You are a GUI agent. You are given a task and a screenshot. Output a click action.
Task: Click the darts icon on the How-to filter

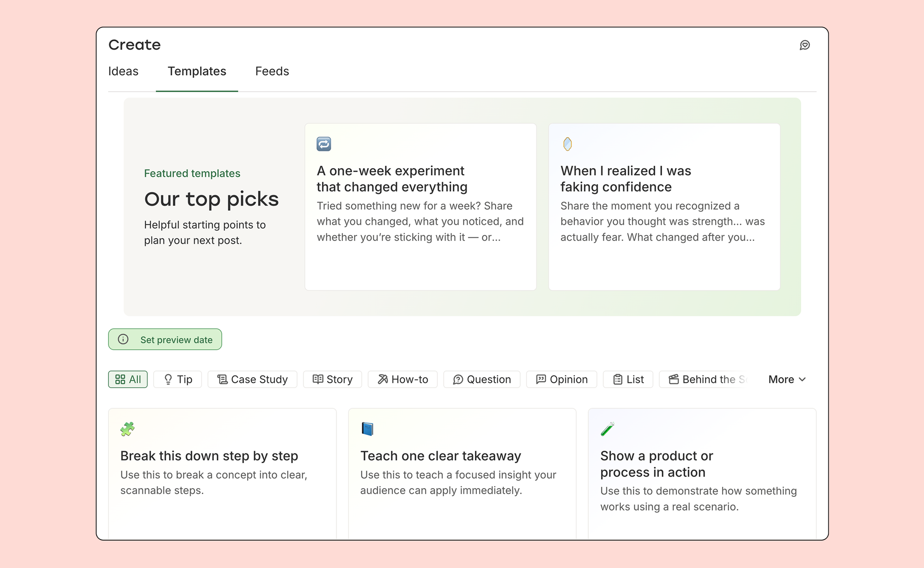382,379
